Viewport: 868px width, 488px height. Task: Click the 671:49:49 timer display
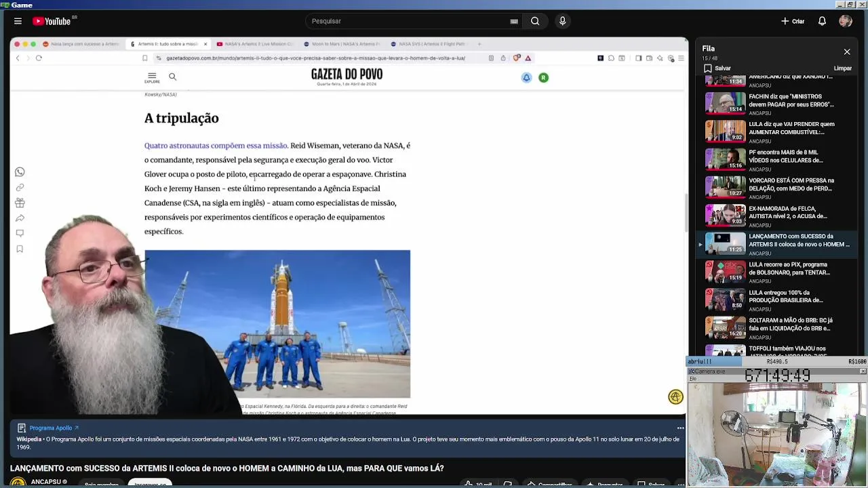[777, 375]
